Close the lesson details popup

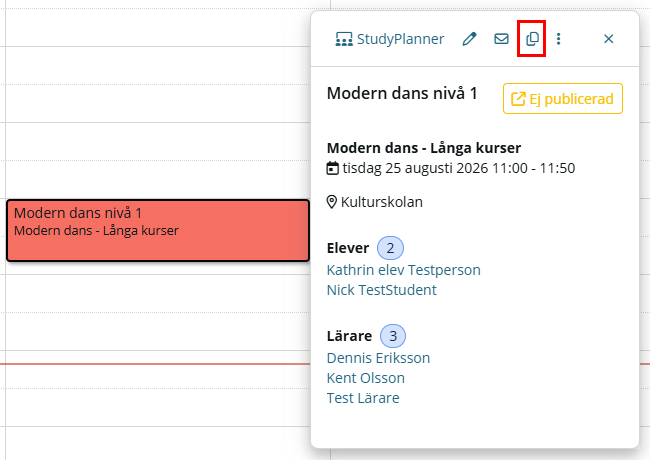point(608,39)
